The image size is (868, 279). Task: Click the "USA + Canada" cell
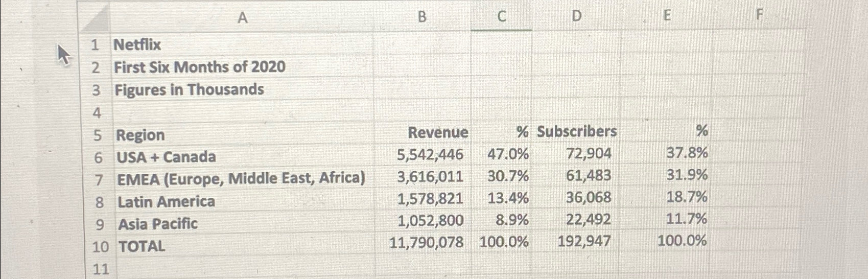245,157
